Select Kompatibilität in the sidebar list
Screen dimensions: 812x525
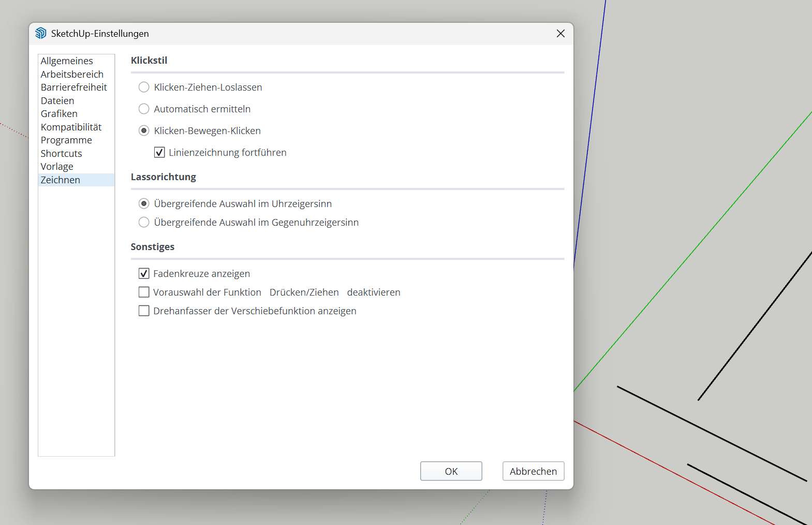click(71, 127)
